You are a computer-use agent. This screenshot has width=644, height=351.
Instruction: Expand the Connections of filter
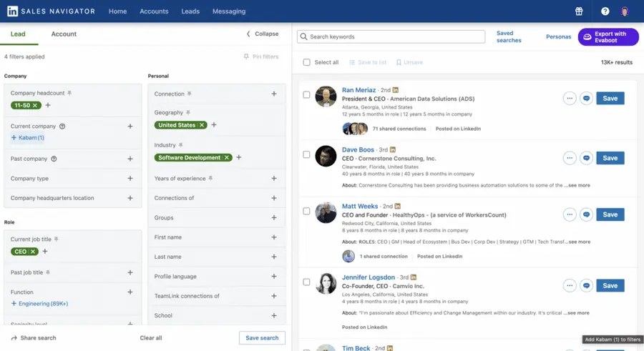(x=274, y=198)
